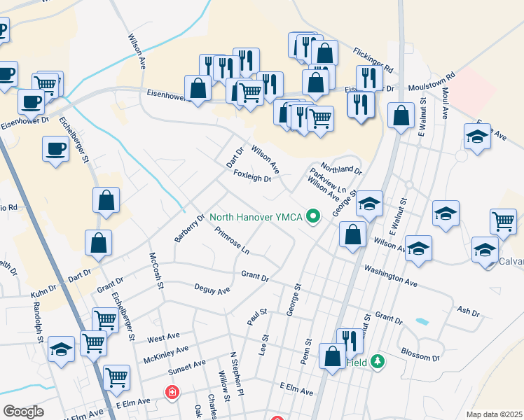
Task: Open the school marker next to Calvary label
Action: click(485, 250)
